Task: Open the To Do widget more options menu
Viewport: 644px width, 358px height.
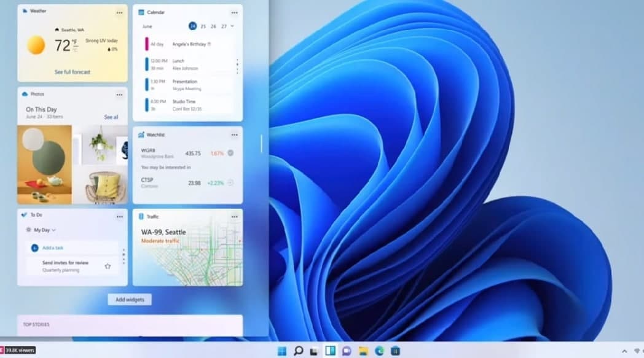Action: click(x=119, y=217)
